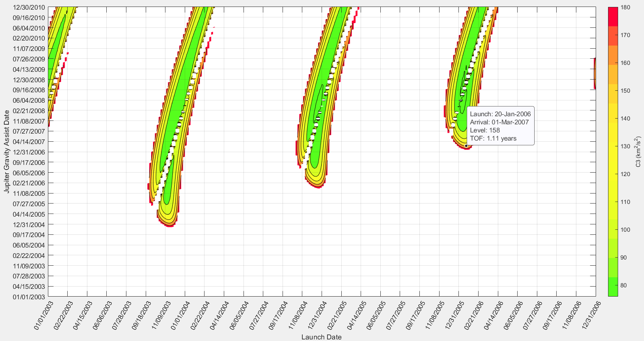
Task: Click the 'Level: 158' data tip line
Action: tap(485, 130)
